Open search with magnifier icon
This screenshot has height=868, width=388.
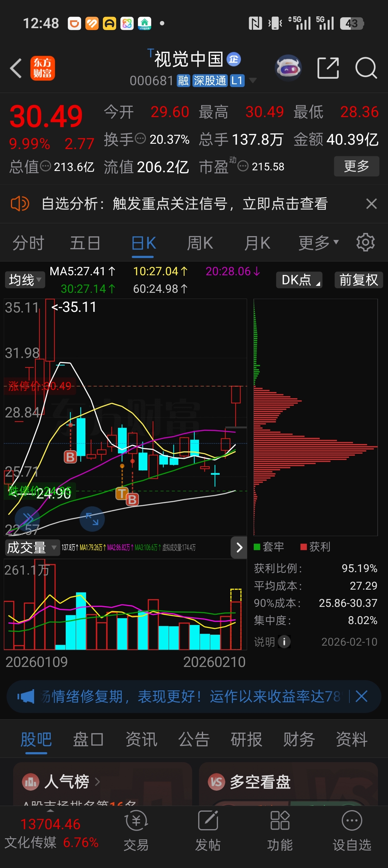point(366,68)
